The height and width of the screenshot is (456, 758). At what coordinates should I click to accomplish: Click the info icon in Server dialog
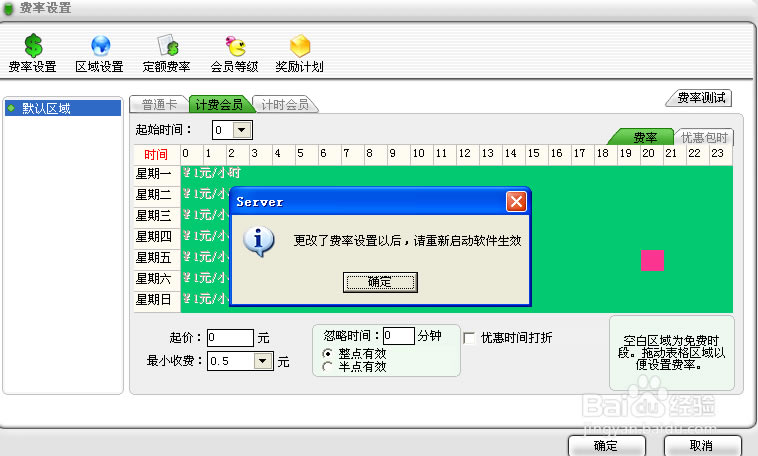tap(260, 240)
